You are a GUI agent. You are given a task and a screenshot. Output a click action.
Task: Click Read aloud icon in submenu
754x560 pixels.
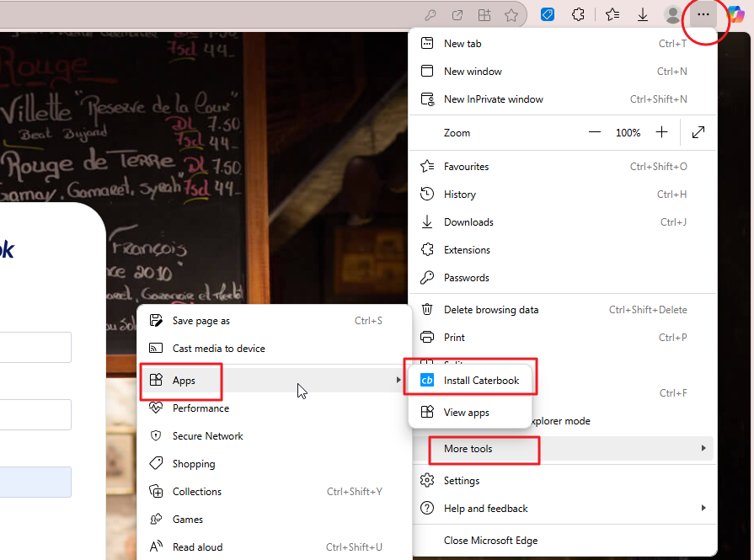(156, 547)
